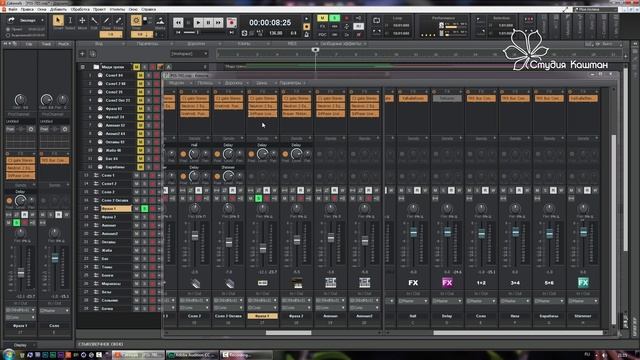Open the Delay bus output dropdown

447,301
